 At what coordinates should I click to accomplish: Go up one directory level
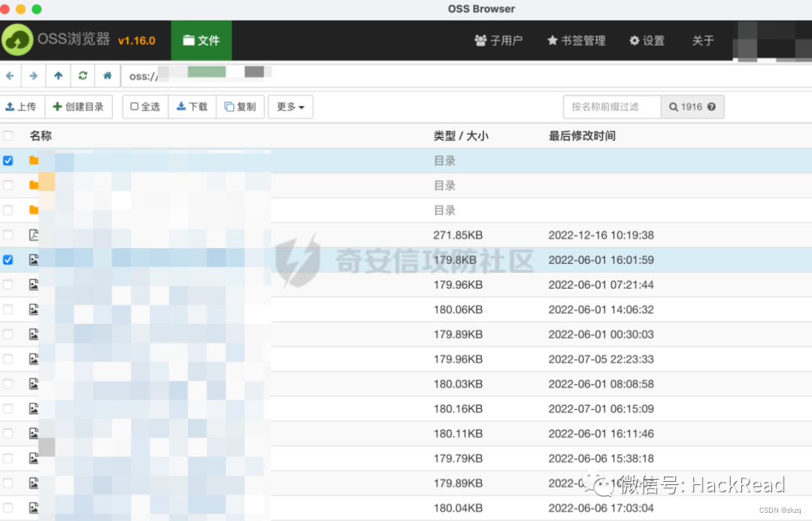[58, 76]
